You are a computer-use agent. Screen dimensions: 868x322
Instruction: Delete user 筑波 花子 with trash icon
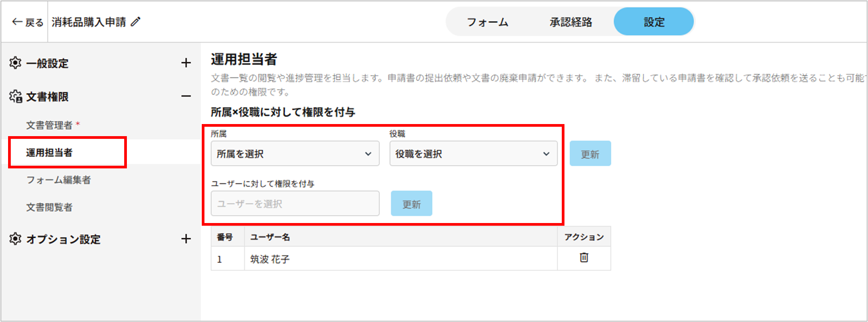pyautogui.click(x=584, y=258)
